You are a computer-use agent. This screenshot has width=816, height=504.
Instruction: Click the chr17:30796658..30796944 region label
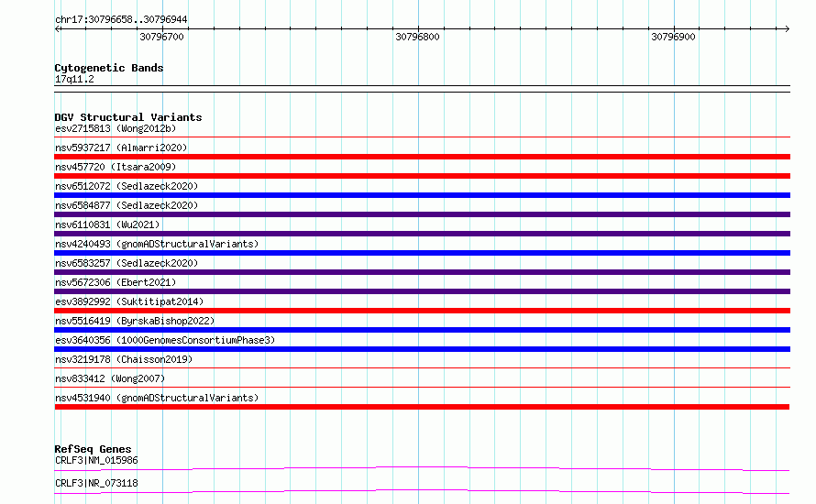[x=121, y=19]
